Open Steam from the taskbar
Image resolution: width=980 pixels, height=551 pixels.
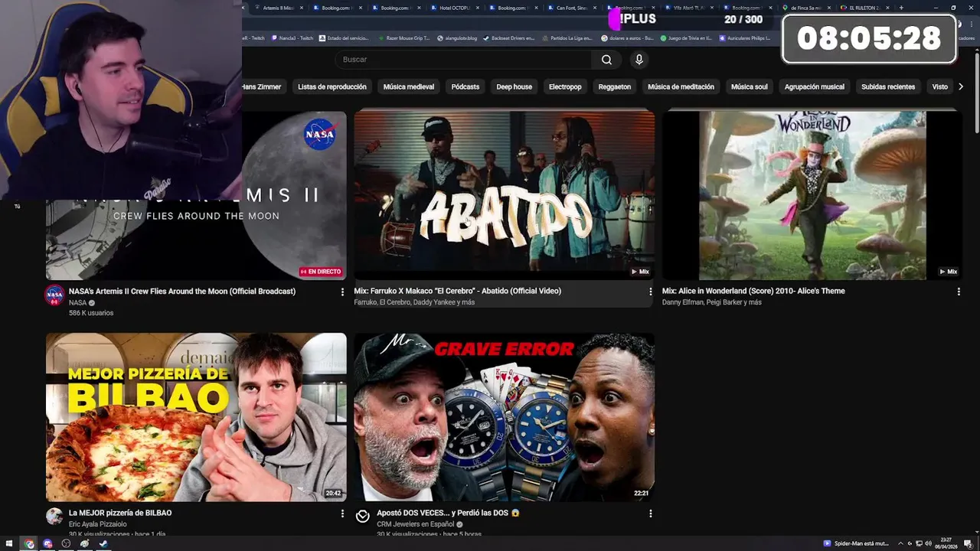103,543
